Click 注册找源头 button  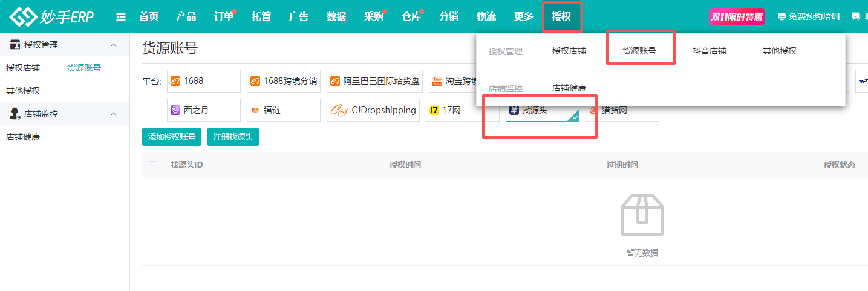pos(233,137)
